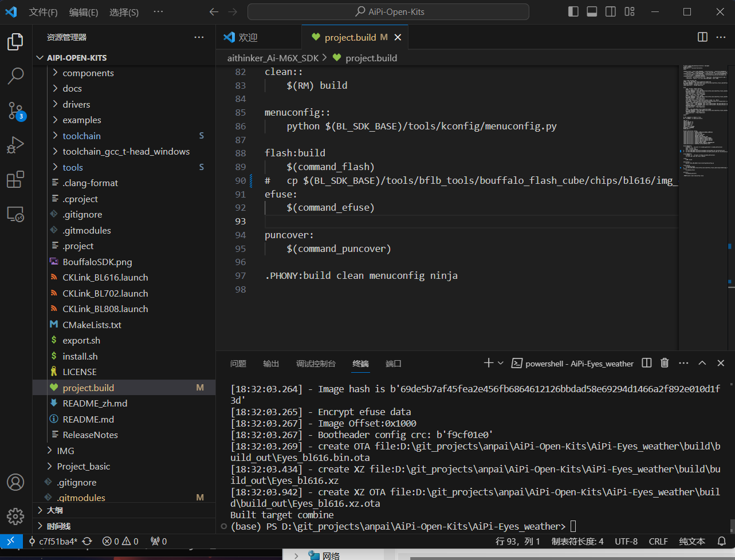Change the CRLF end of line sequence

coord(658,541)
